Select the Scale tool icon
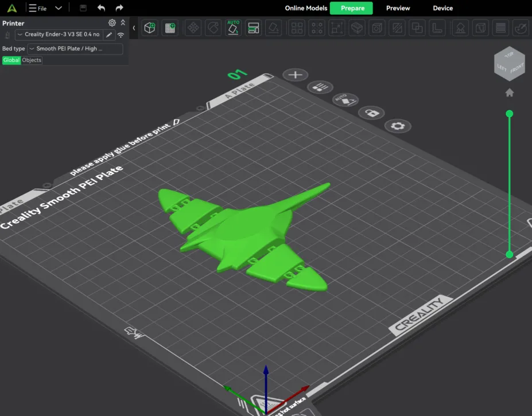This screenshot has width=532, height=416. coord(336,28)
